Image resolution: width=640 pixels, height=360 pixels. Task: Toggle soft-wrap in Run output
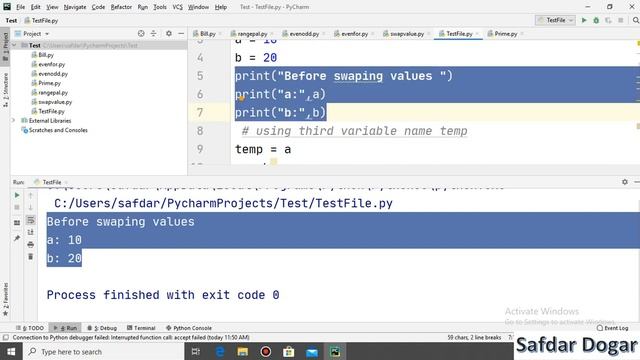(31, 220)
